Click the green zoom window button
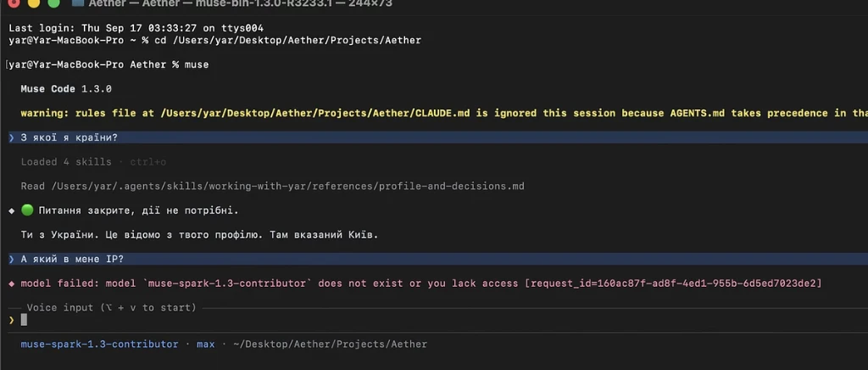Viewport: 868px width, 370px height. click(x=53, y=3)
